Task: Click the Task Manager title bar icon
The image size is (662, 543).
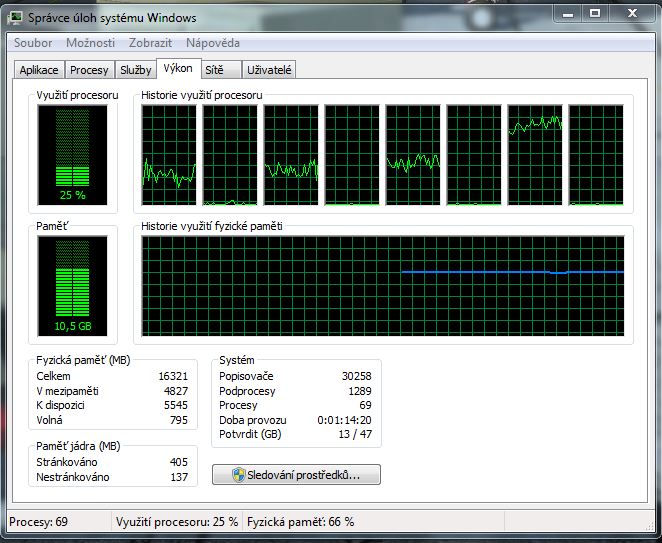Action: coord(16,17)
